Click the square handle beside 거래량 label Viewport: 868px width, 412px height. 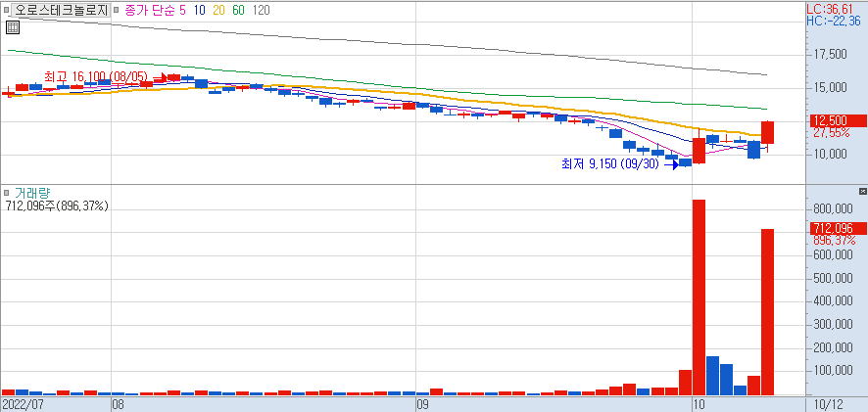[x=6, y=193]
